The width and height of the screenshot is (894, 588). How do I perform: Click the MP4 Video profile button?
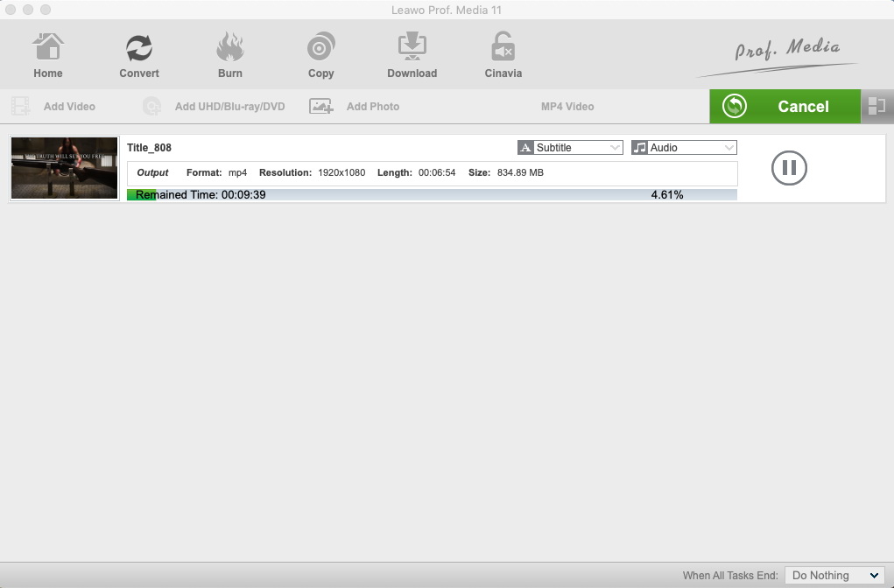(x=567, y=107)
